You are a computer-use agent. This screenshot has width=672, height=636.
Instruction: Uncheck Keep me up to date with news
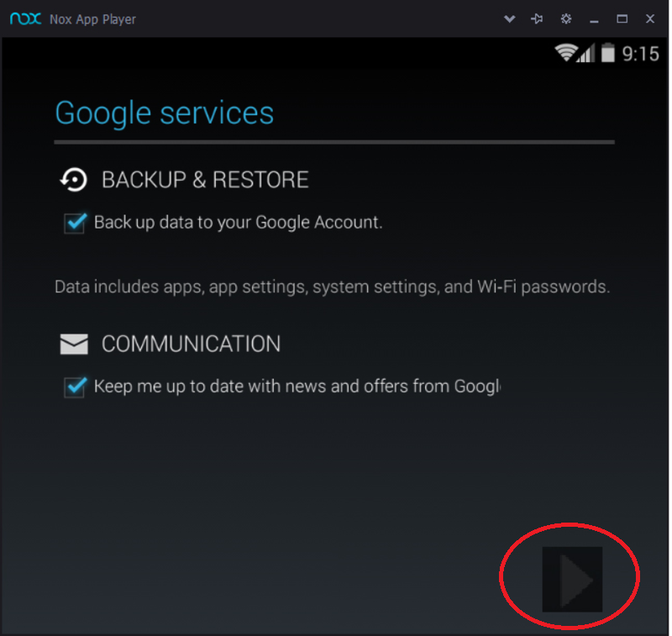click(76, 388)
